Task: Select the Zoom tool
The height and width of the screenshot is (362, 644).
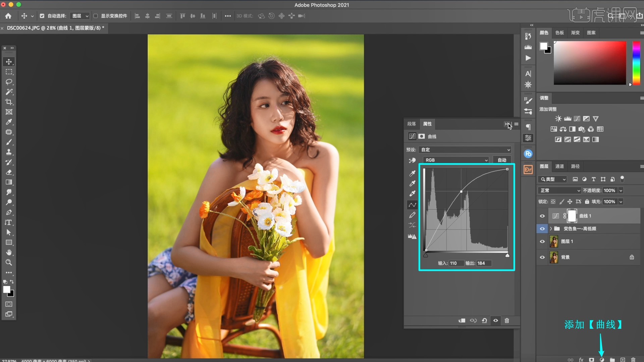Action: 9,262
